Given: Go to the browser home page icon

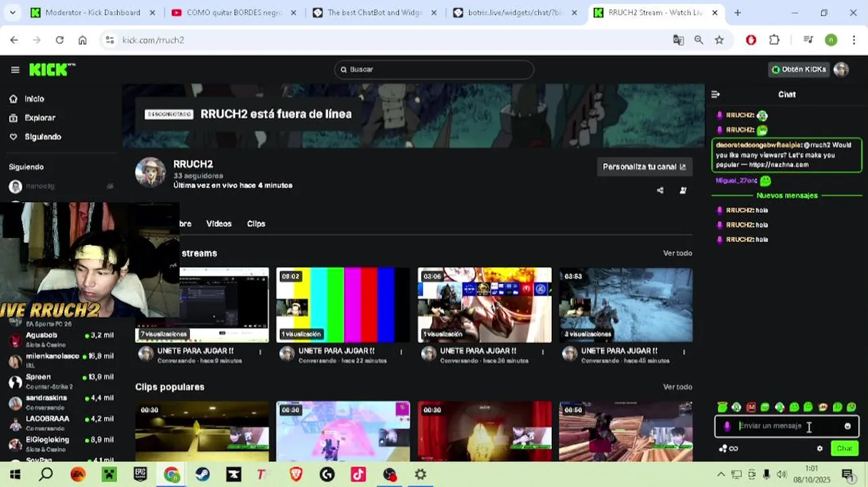Looking at the screenshot, I should [82, 40].
